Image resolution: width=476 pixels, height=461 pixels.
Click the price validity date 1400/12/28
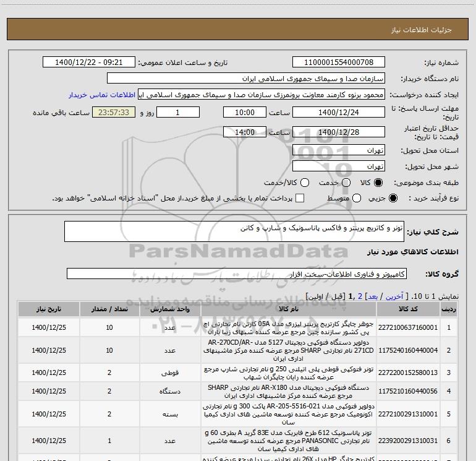click(x=339, y=132)
